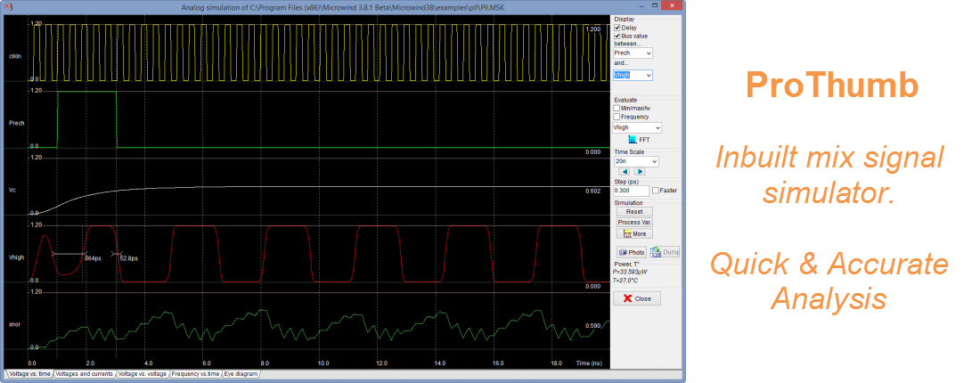This screenshot has width=980, height=383.
Task: Open the Eye diagram tab
Action: tap(241, 374)
